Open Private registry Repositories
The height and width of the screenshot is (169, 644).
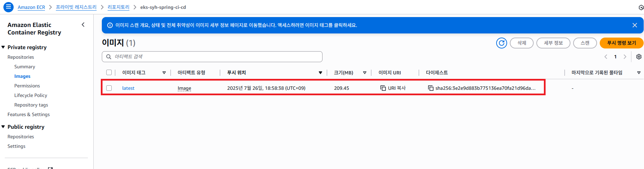(x=21, y=57)
